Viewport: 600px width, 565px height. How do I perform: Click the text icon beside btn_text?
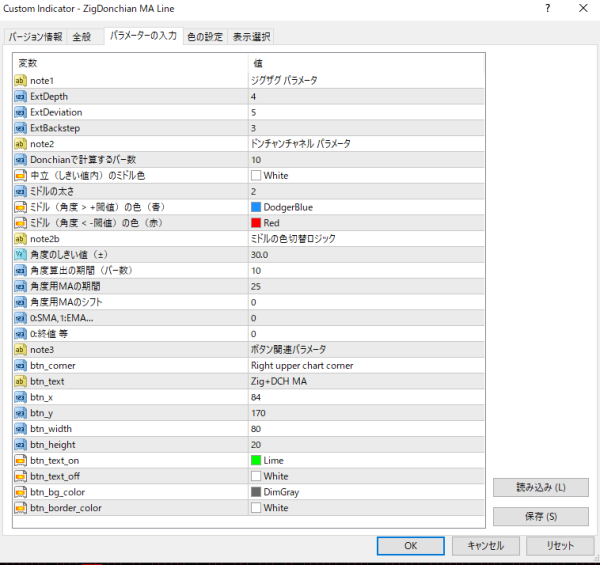point(21,381)
